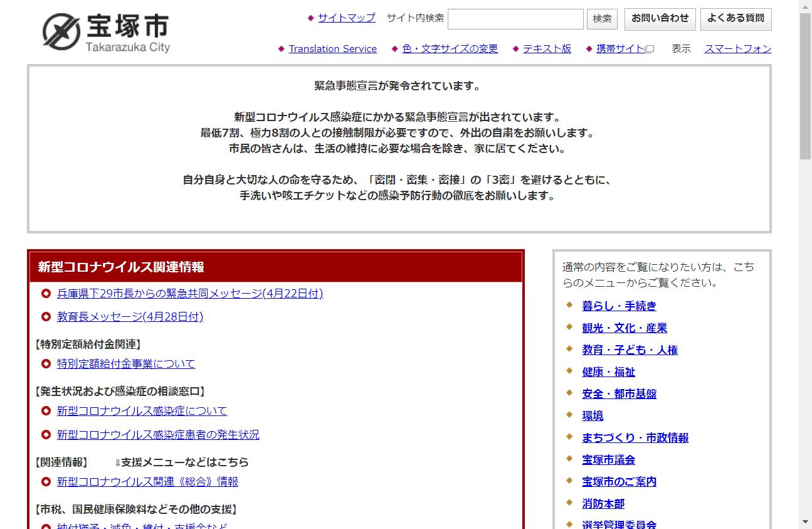Open the よくある質問 FAQ page
This screenshot has width=812, height=529.
[x=736, y=19]
